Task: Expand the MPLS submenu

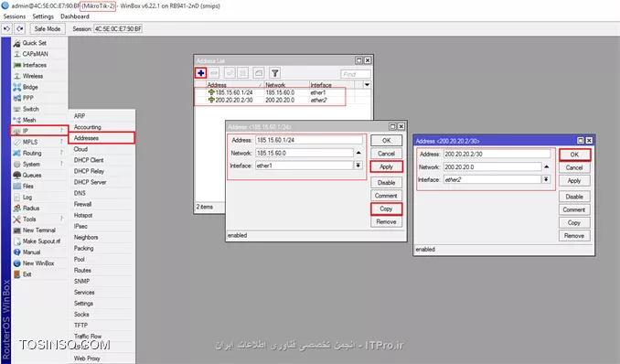Action: tap(38, 142)
